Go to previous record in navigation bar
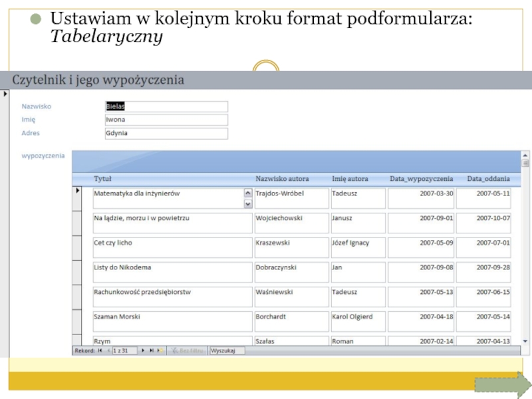 click(x=108, y=350)
